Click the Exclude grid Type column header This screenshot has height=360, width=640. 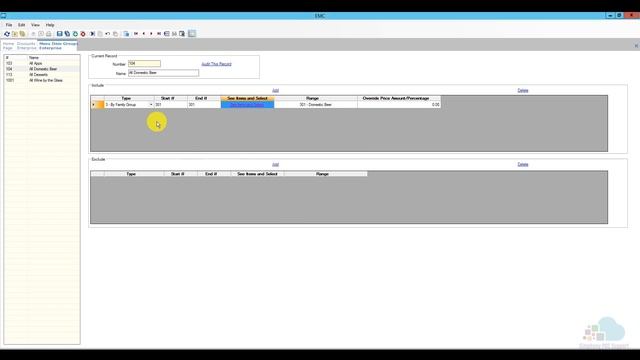(134, 174)
